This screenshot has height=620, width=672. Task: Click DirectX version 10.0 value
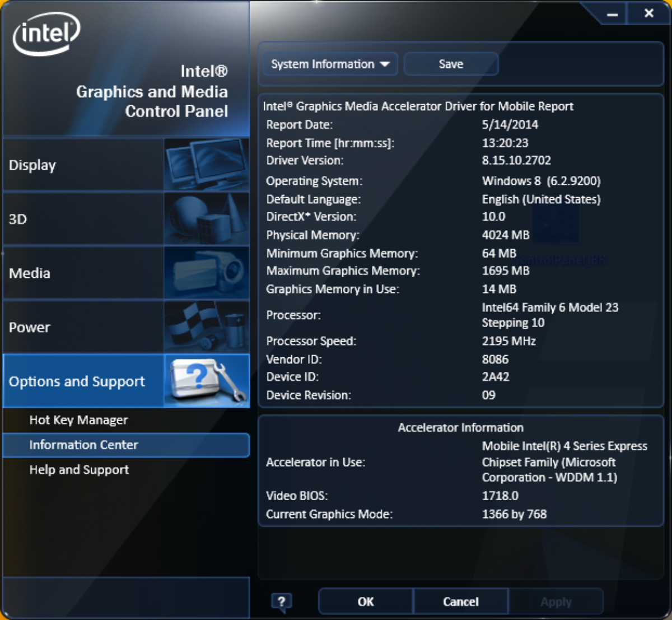[493, 217]
